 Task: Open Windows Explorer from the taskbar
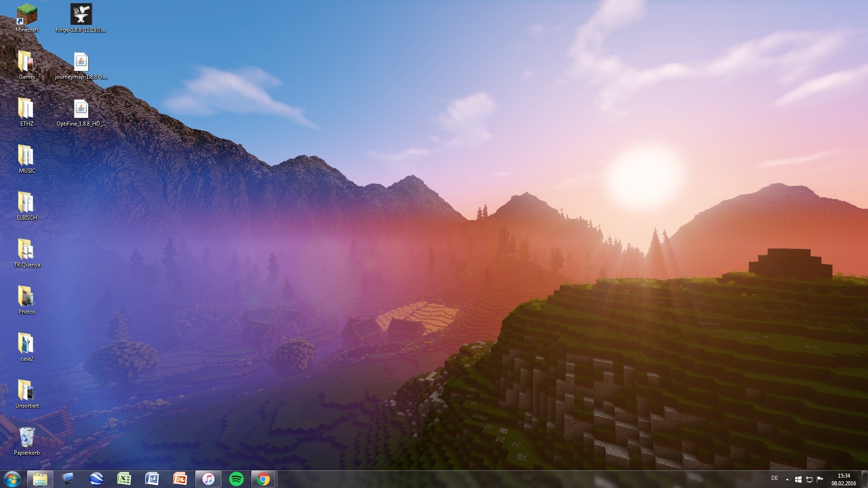pos(40,479)
